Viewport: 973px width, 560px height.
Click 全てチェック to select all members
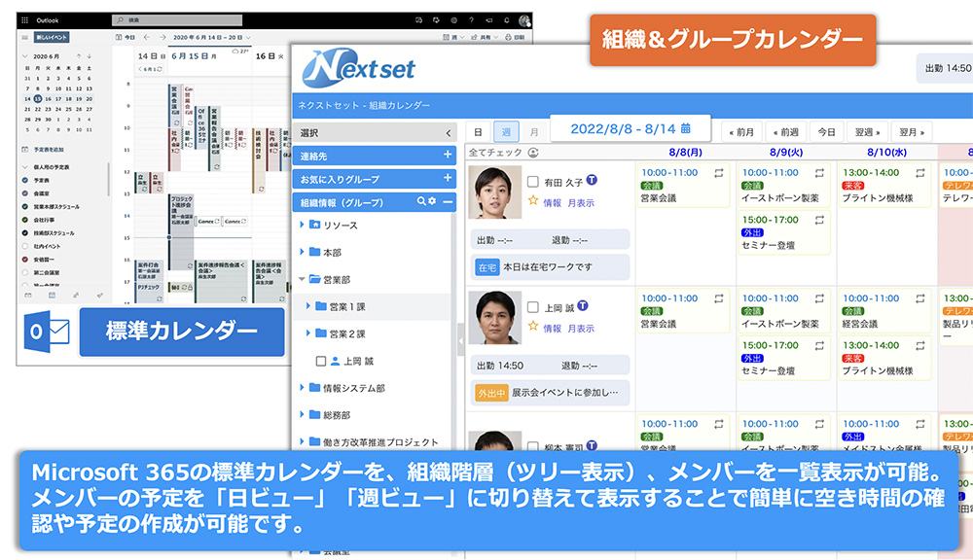(x=495, y=153)
